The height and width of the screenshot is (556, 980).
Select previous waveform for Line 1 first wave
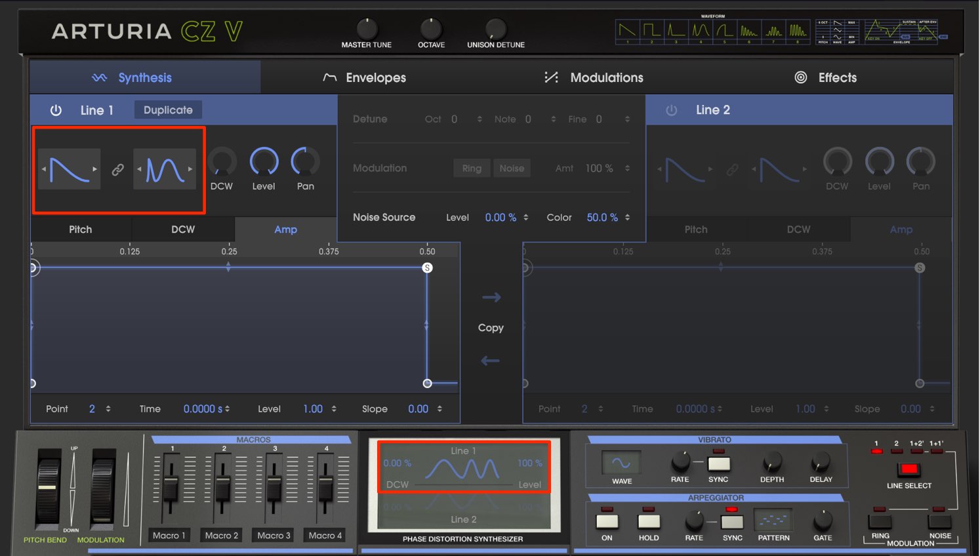[44, 169]
